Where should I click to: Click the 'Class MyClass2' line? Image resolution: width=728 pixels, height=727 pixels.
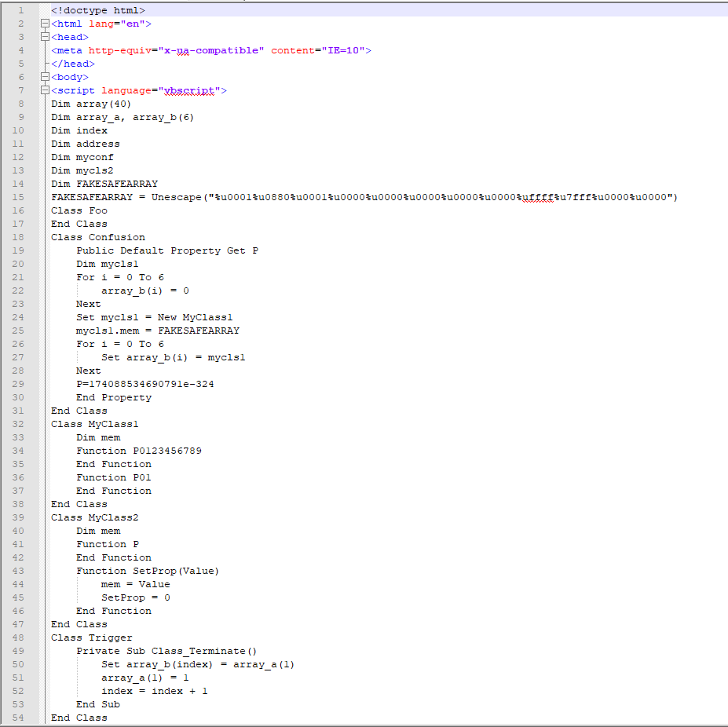click(95, 517)
